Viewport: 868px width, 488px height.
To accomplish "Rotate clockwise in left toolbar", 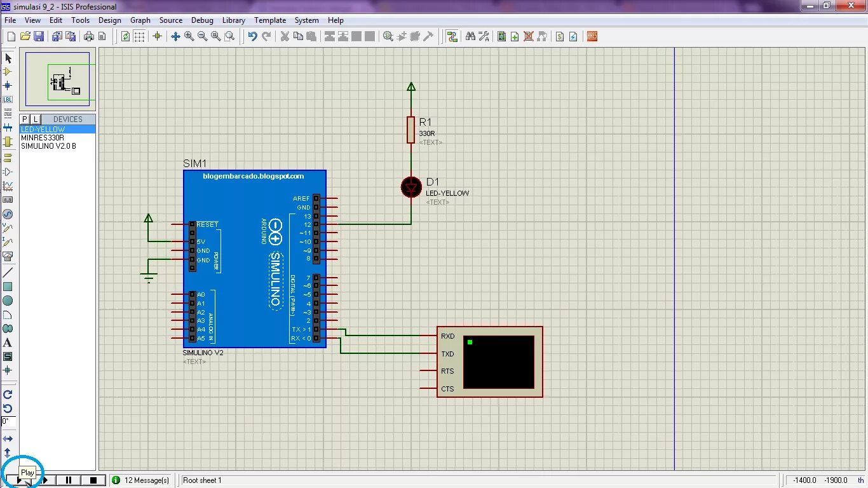I will point(8,395).
